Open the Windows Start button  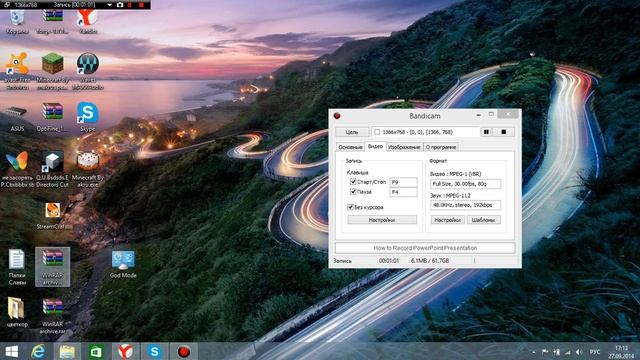coord(11,351)
